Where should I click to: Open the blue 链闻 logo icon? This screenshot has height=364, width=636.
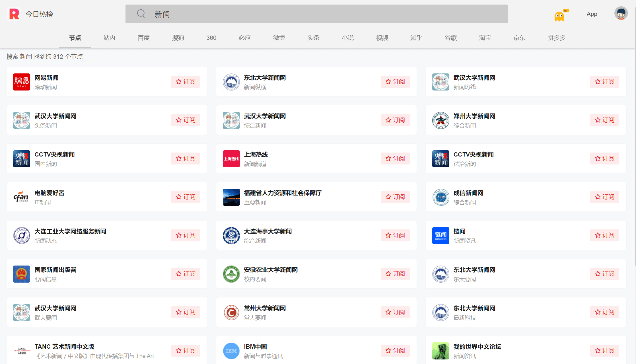441,236
